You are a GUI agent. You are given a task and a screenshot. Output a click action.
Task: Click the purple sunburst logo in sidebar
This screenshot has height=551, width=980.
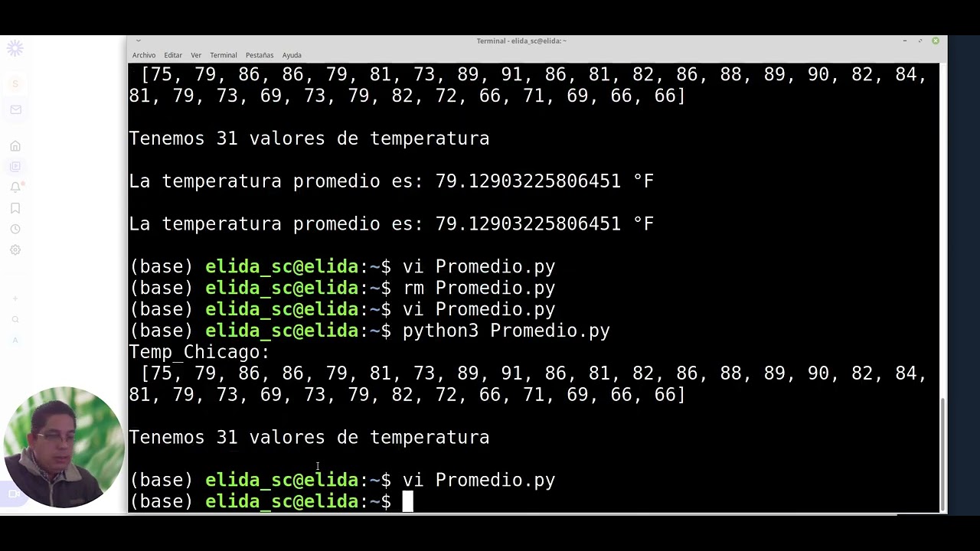click(15, 49)
